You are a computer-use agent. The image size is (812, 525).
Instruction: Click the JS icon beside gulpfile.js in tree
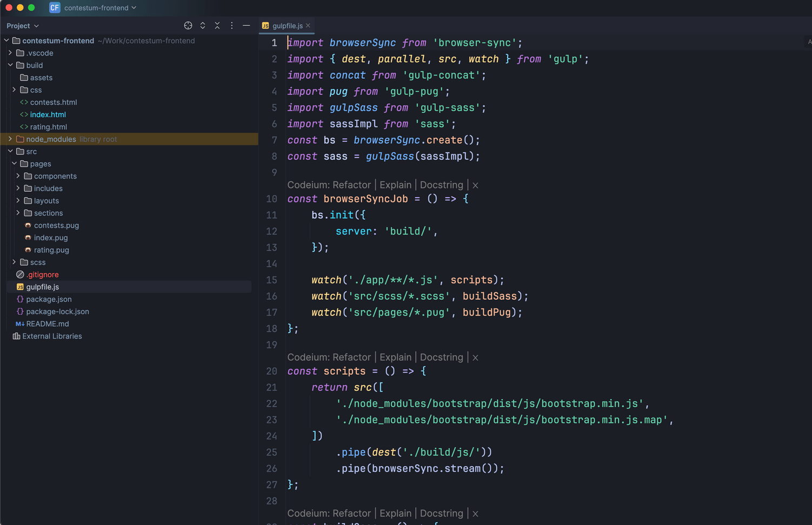[20, 287]
